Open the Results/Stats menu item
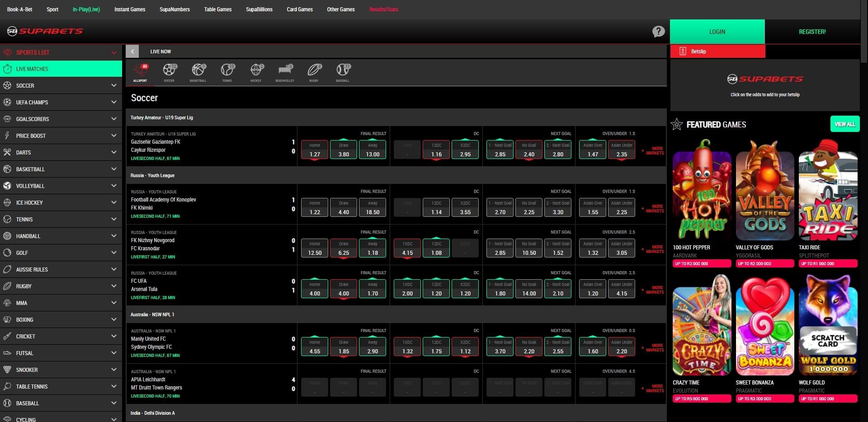 (384, 9)
